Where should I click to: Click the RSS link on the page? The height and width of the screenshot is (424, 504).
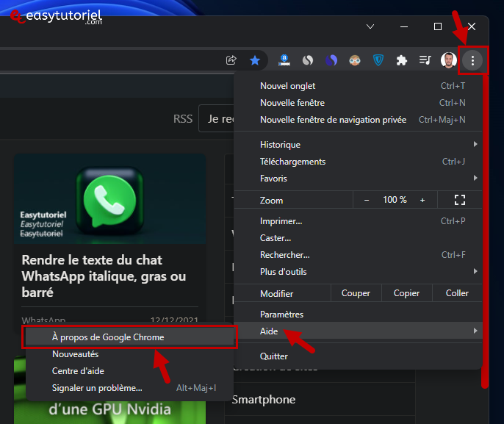(183, 118)
